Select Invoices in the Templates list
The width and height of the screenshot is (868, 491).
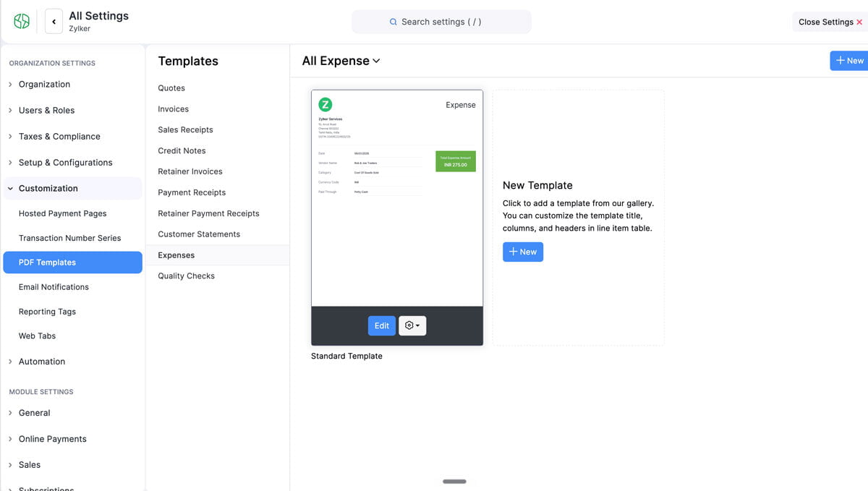click(174, 109)
